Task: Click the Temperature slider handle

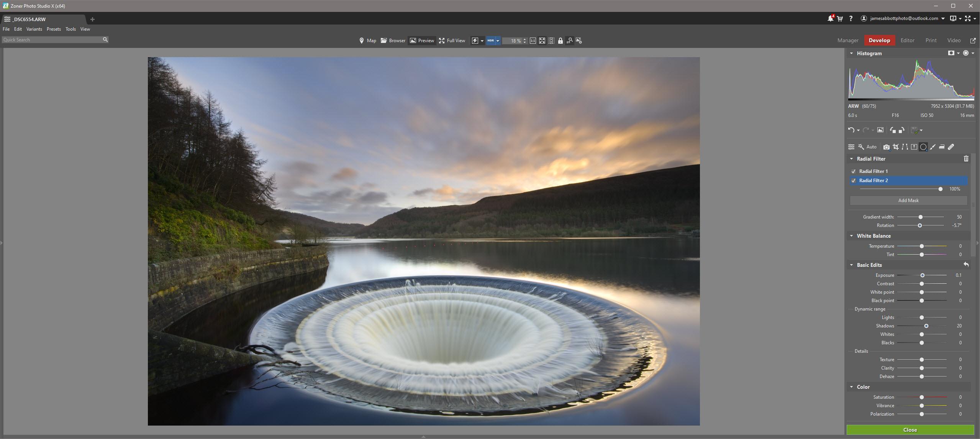Action: tap(922, 246)
